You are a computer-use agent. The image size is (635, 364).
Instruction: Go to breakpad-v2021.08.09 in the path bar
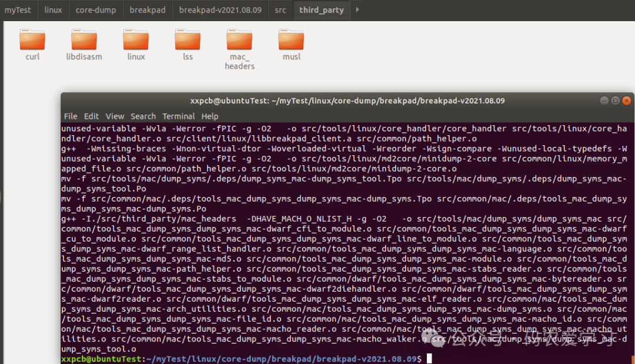[x=220, y=10]
